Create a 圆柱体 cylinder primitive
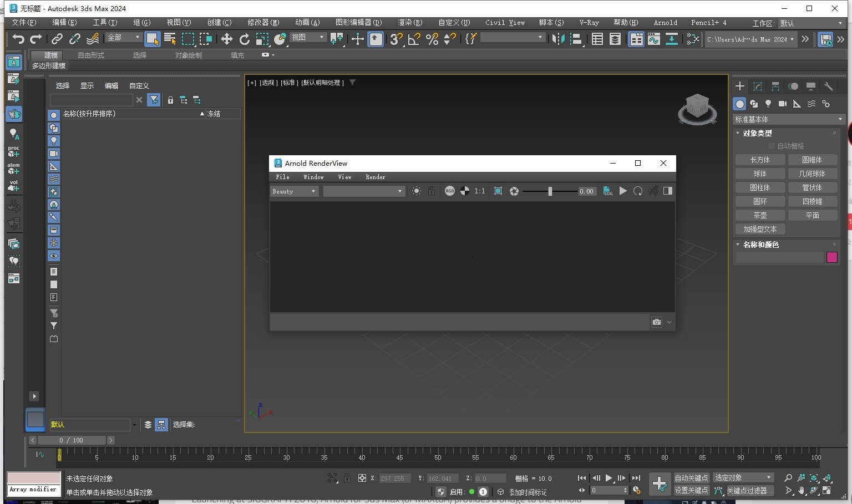 (x=760, y=187)
